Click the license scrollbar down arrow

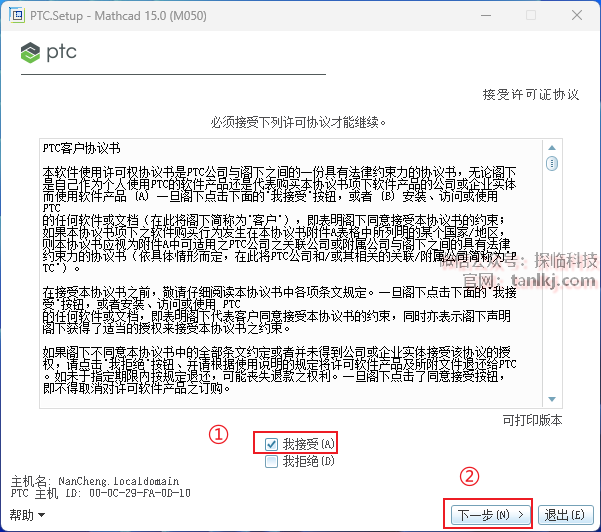(x=552, y=399)
